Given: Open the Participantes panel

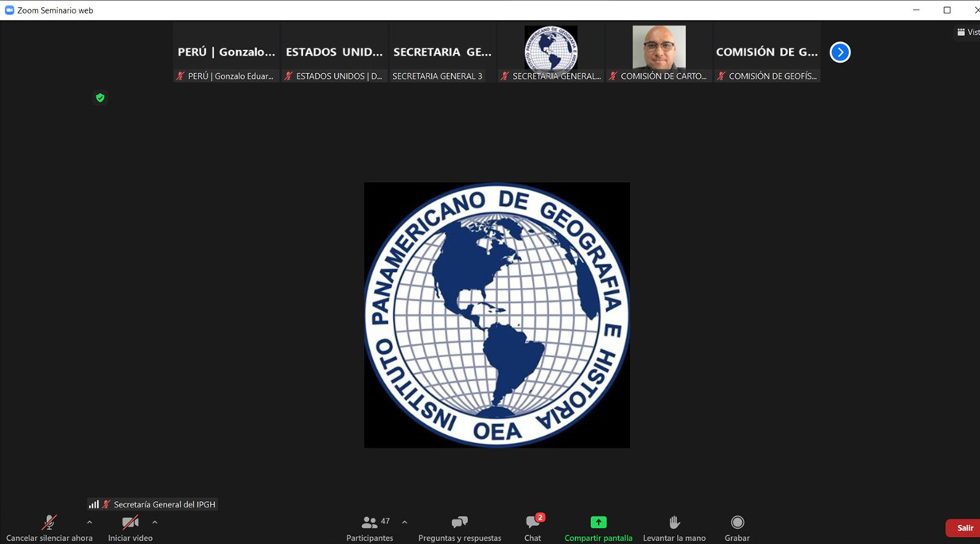Looking at the screenshot, I should tap(370, 527).
